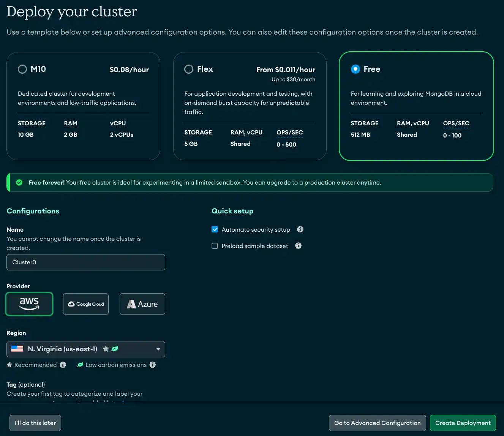
Task: Click the green checkmark in the Free forever banner
Action: [x=19, y=182]
